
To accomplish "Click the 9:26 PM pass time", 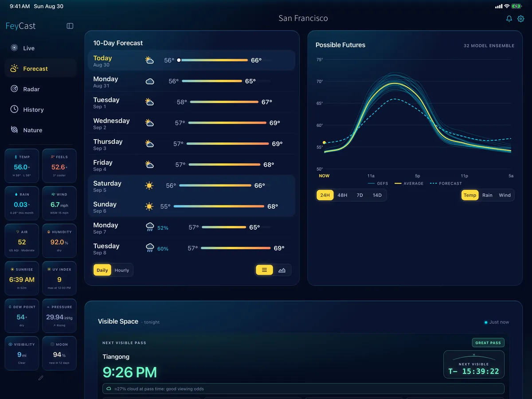I will point(129,372).
